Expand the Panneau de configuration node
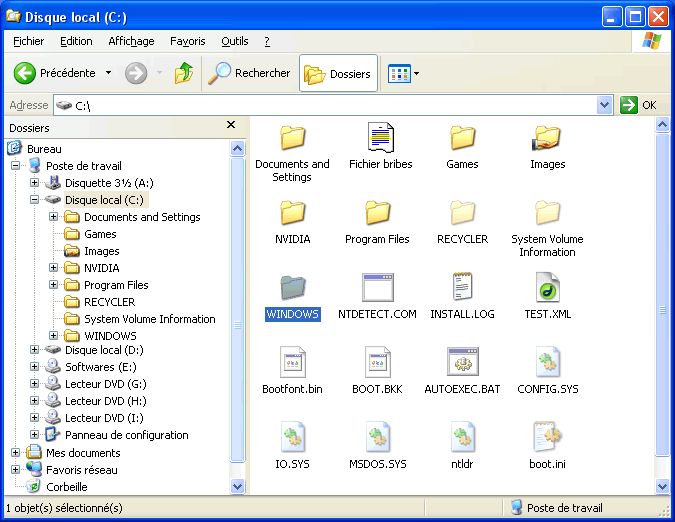This screenshot has width=675, height=522. (x=34, y=435)
